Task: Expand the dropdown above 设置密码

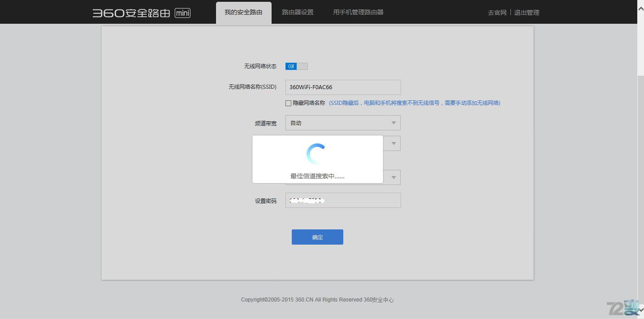Action: [x=393, y=177]
